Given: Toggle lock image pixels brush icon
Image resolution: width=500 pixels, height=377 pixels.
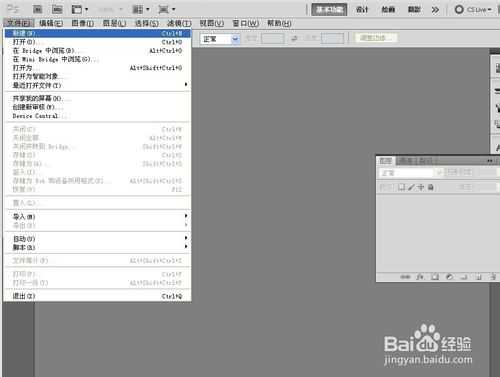Looking at the screenshot, I should [x=411, y=187].
